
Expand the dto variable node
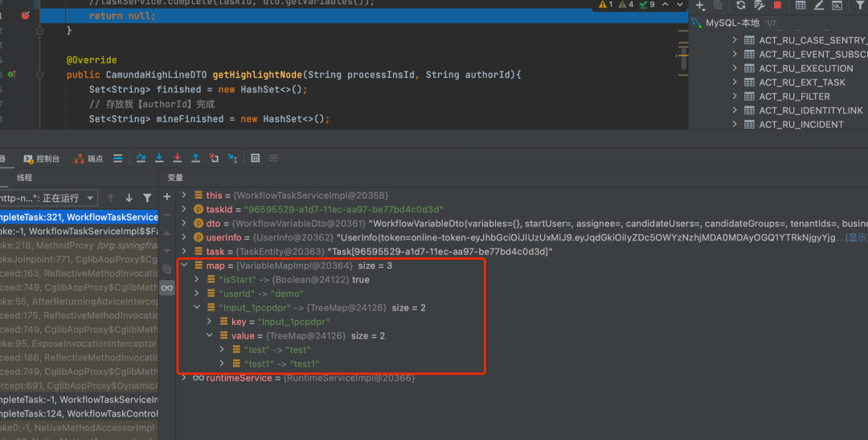(184, 224)
